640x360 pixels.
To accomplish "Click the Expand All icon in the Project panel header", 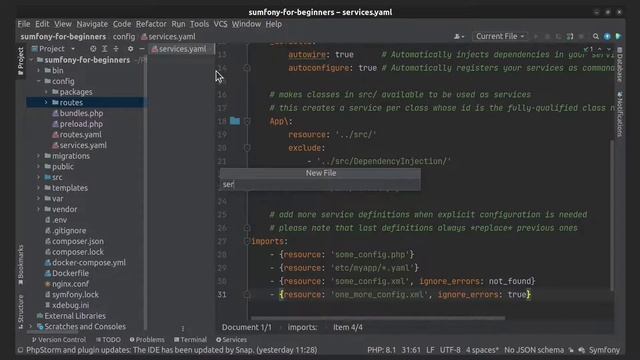I will [x=104, y=49].
